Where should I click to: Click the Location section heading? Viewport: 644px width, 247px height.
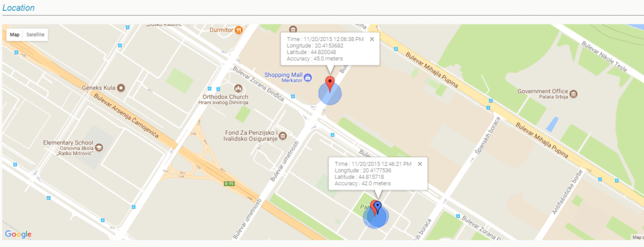point(18,8)
